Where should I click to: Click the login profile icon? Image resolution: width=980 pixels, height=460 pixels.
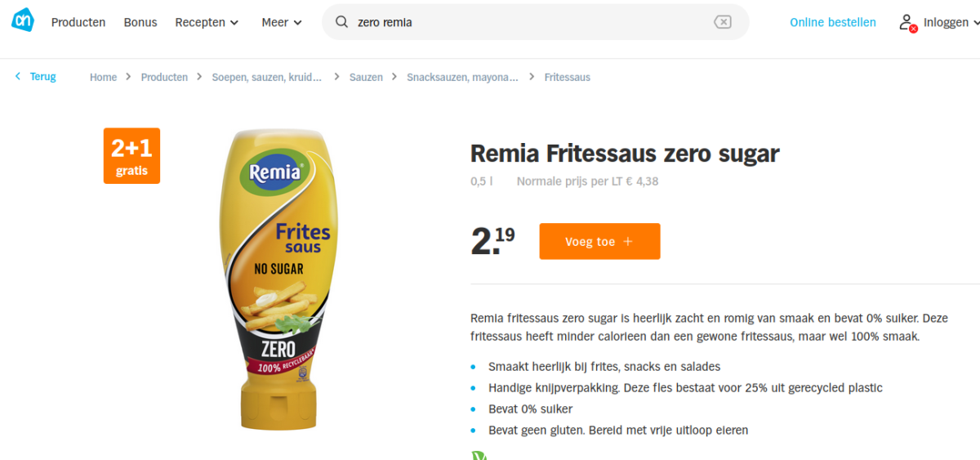[906, 23]
